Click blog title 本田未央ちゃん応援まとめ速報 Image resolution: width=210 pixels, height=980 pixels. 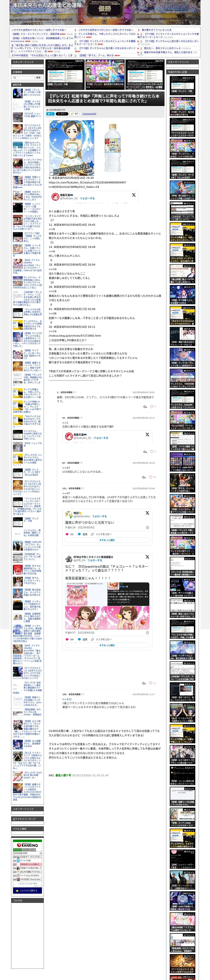click(47, 5)
